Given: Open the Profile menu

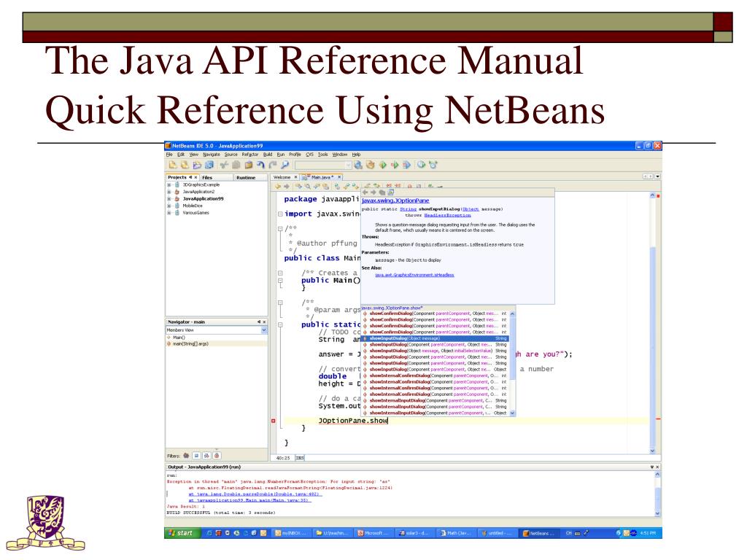Looking at the screenshot, I should click(x=295, y=155).
